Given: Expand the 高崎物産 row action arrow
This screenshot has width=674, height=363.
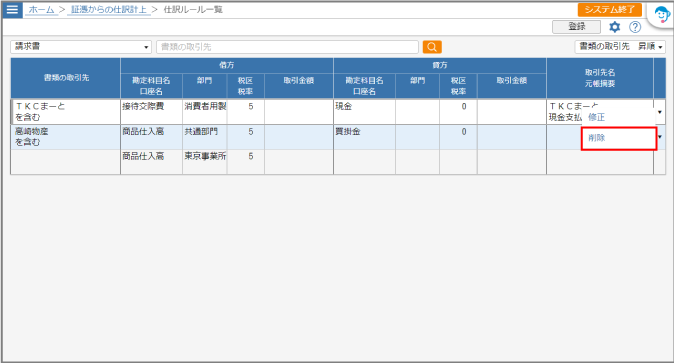Looking at the screenshot, I should point(660,137).
